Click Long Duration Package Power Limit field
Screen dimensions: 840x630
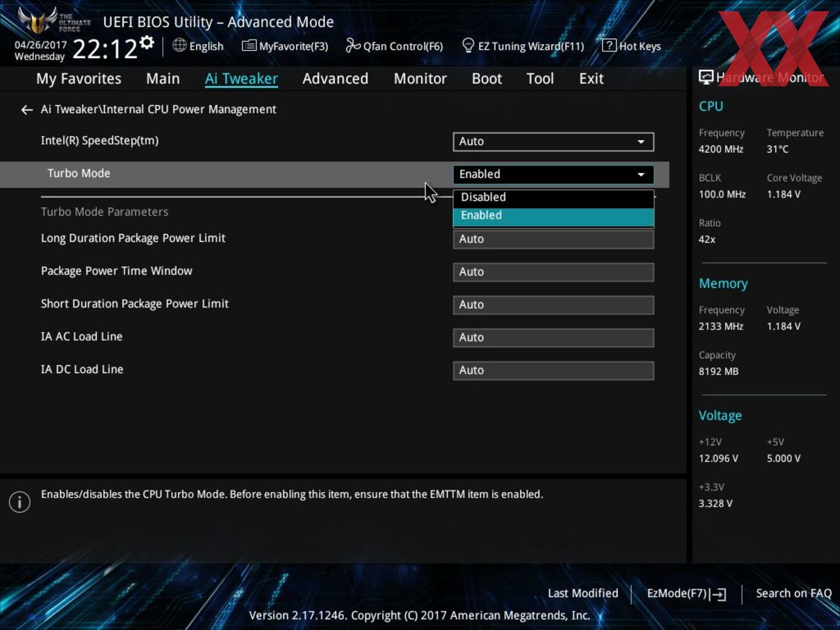coord(553,239)
